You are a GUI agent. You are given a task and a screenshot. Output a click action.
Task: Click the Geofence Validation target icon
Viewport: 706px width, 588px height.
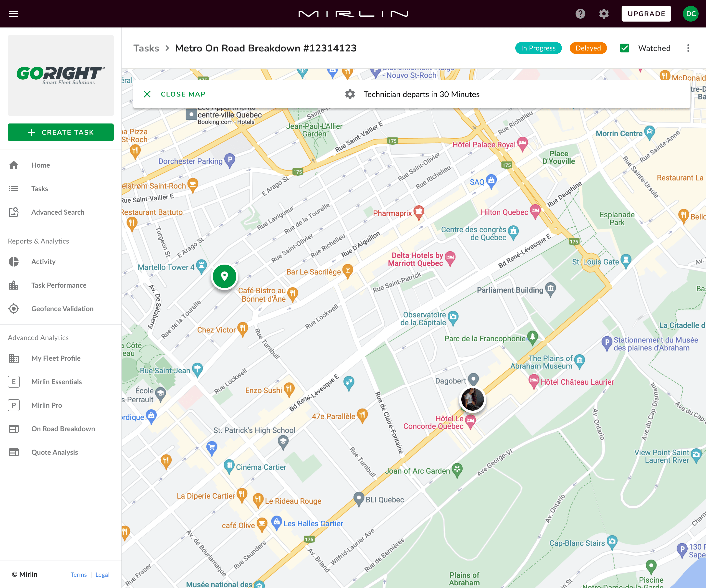tap(14, 308)
